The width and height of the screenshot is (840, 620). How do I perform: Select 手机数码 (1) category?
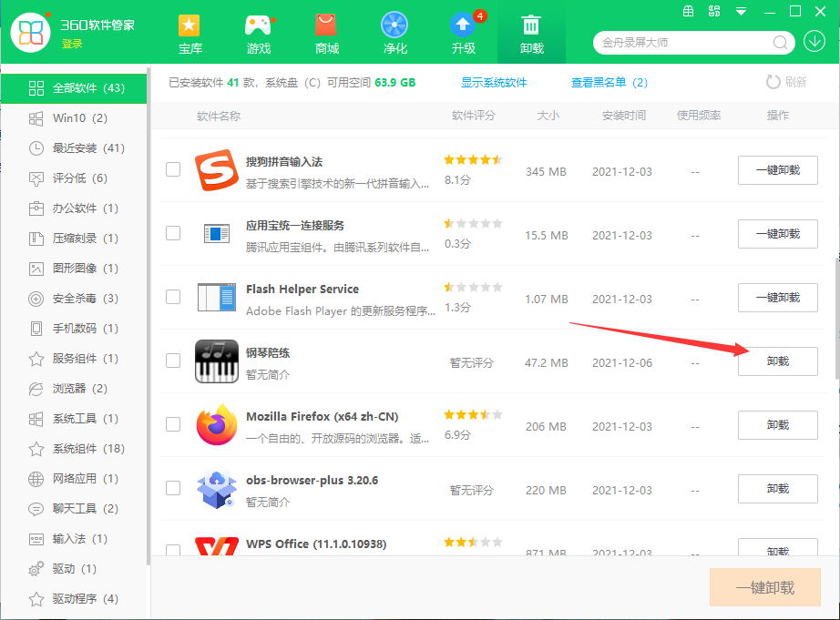74,328
